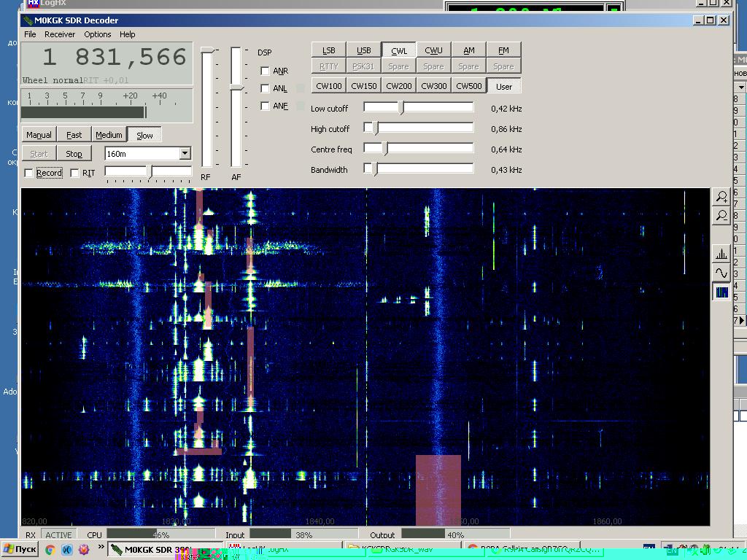The width and height of the screenshot is (747, 560).
Task: Select the USB mode button
Action: click(363, 50)
